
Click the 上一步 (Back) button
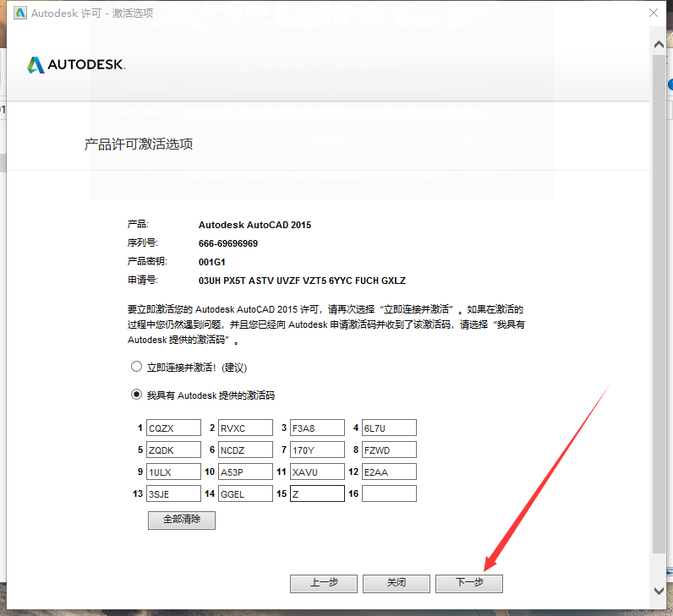click(324, 583)
